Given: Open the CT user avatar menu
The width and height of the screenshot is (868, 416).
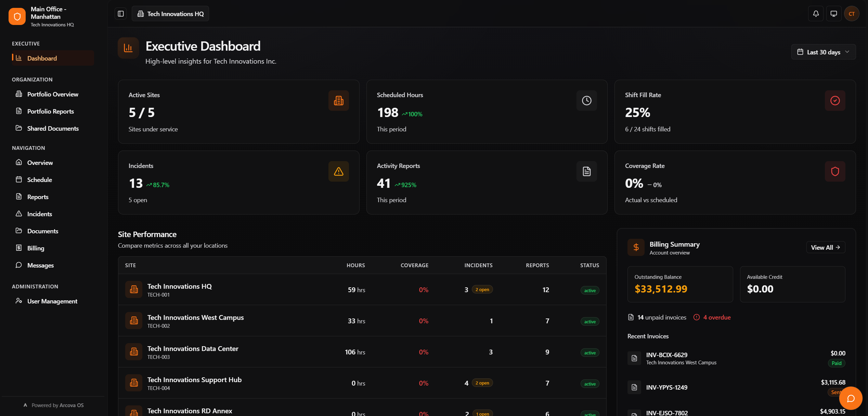Looking at the screenshot, I should [x=852, y=14].
